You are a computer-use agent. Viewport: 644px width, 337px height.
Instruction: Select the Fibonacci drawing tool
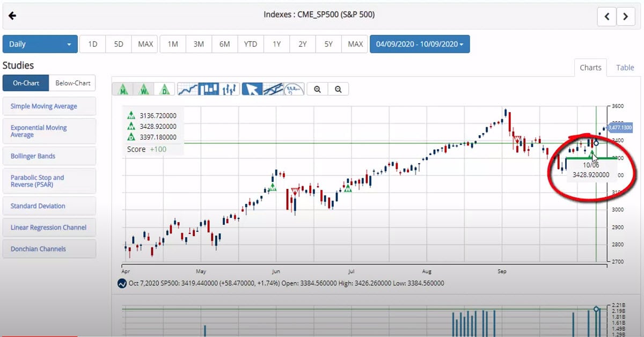pyautogui.click(x=294, y=90)
